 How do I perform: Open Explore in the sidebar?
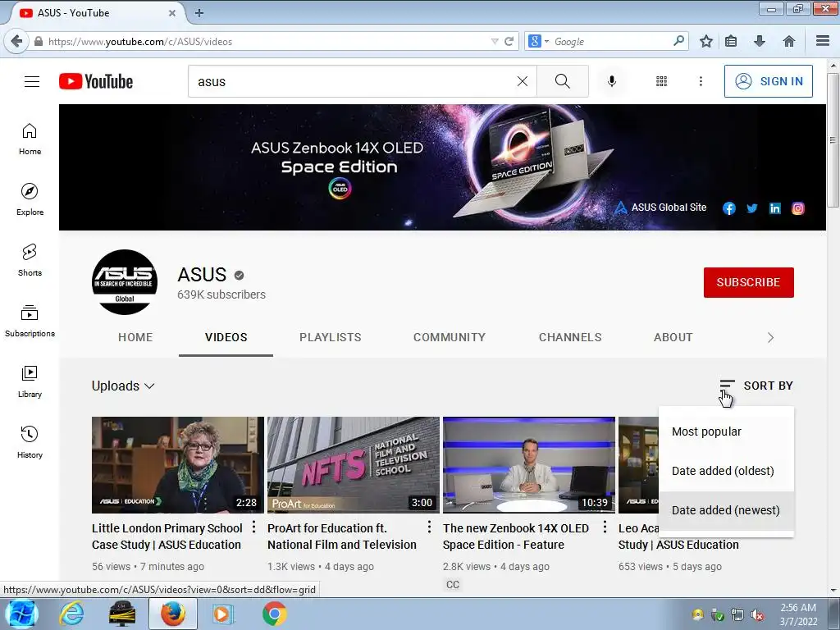point(30,200)
